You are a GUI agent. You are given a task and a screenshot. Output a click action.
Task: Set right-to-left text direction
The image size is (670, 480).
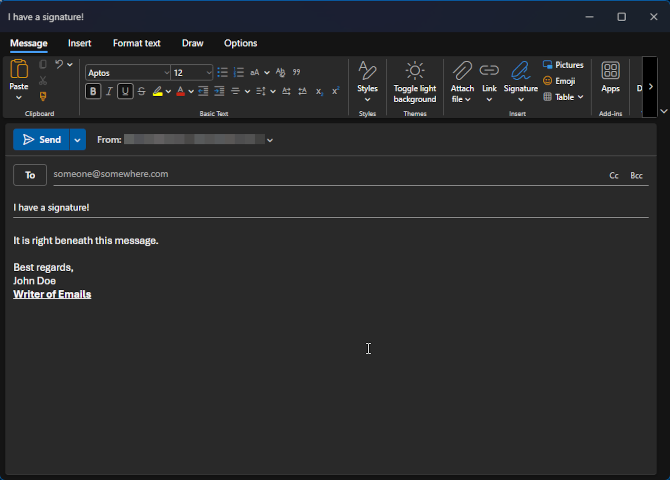303,91
